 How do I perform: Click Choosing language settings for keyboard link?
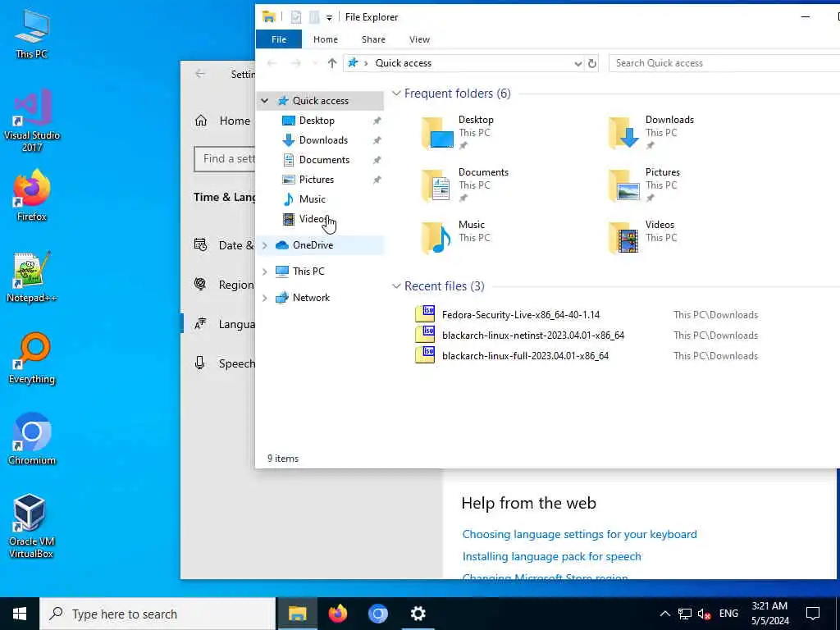(580, 534)
